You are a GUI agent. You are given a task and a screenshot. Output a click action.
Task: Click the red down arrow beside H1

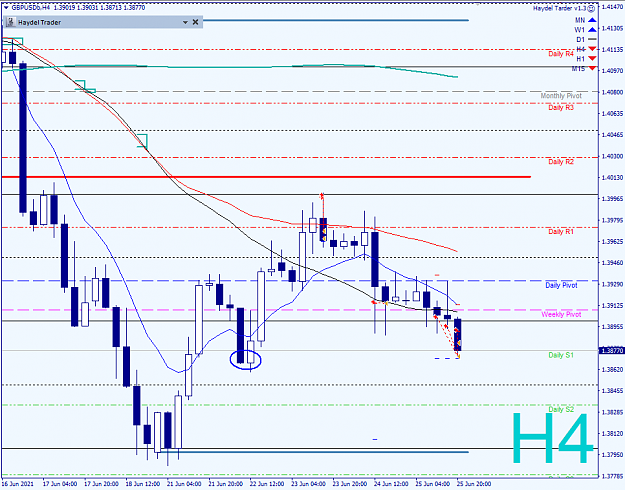coord(592,59)
